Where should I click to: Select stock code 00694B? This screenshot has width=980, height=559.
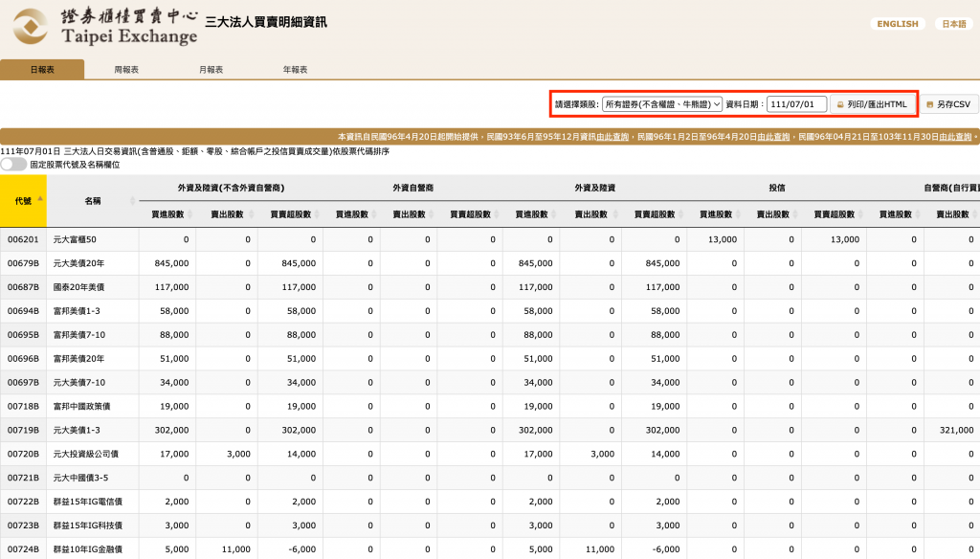pyautogui.click(x=23, y=311)
